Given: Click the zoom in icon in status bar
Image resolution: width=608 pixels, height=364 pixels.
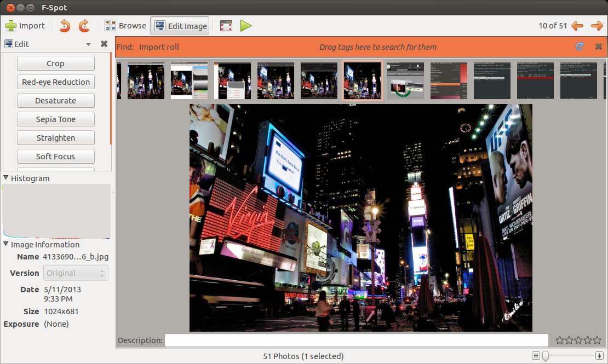Looking at the screenshot, I should (599, 355).
